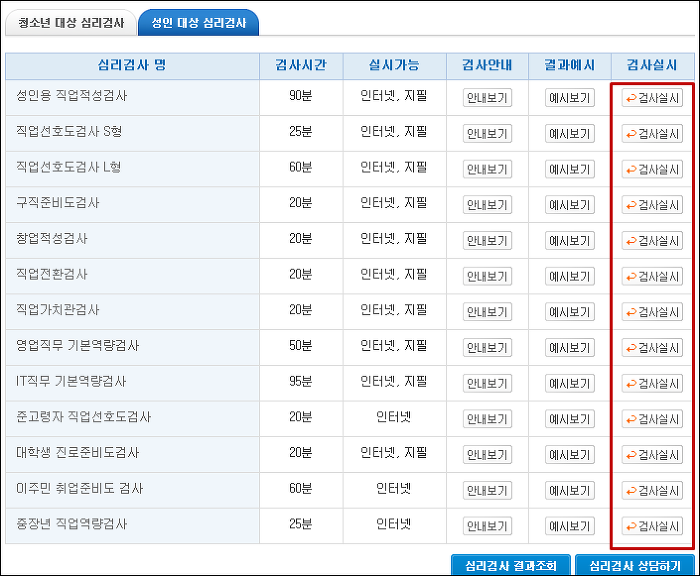View 예시보기 for 직업가치관검사
This screenshot has width=700, height=576.
pos(570,312)
